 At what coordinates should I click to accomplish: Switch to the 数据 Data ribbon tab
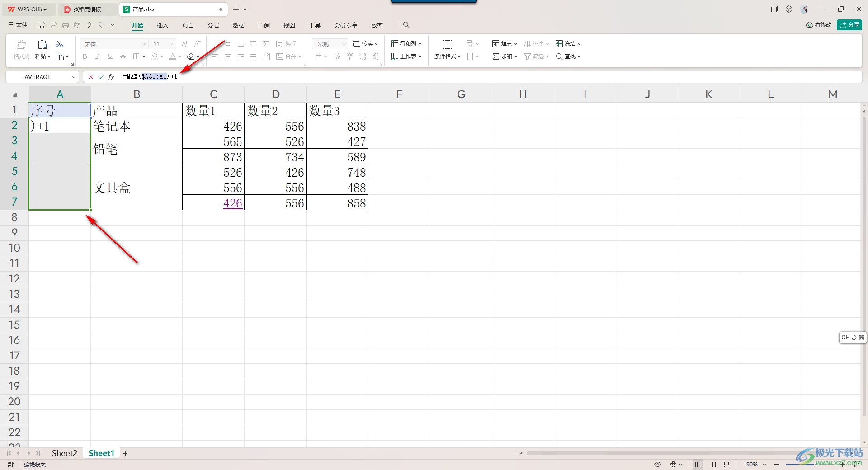(x=239, y=25)
